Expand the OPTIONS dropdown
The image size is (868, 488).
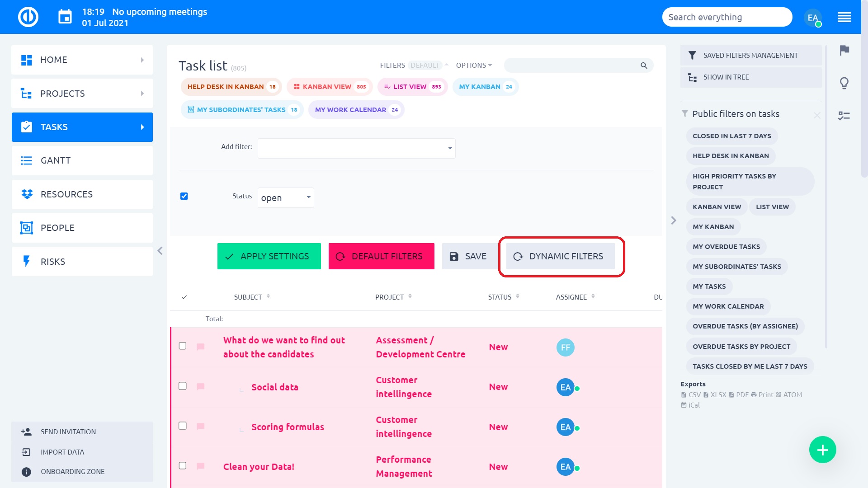[x=474, y=66]
